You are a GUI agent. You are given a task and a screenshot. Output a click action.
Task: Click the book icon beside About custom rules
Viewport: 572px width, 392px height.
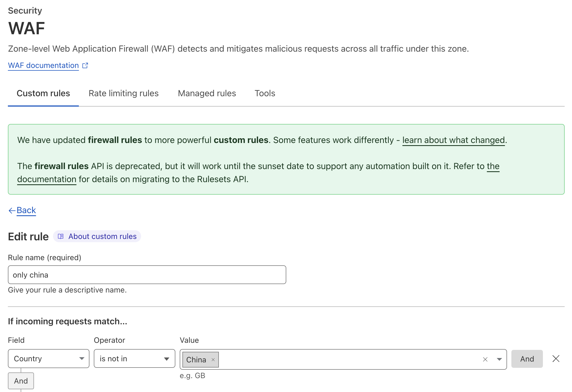click(61, 236)
